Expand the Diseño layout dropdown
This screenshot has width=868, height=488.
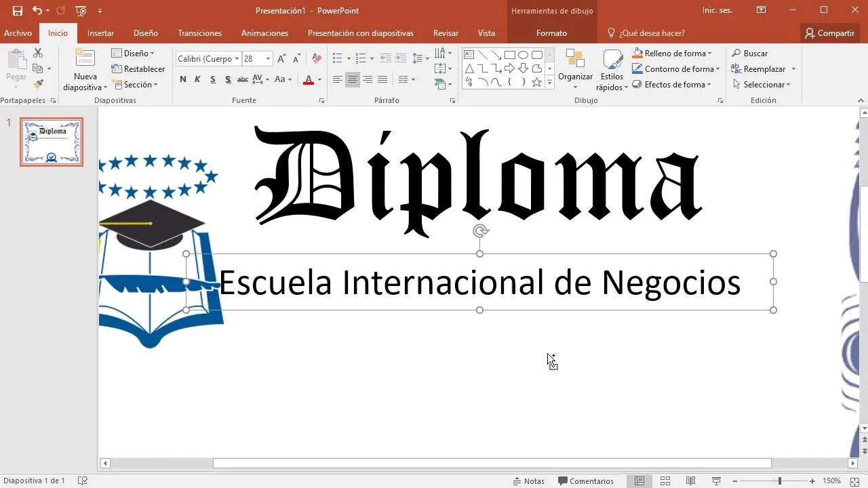tap(133, 53)
